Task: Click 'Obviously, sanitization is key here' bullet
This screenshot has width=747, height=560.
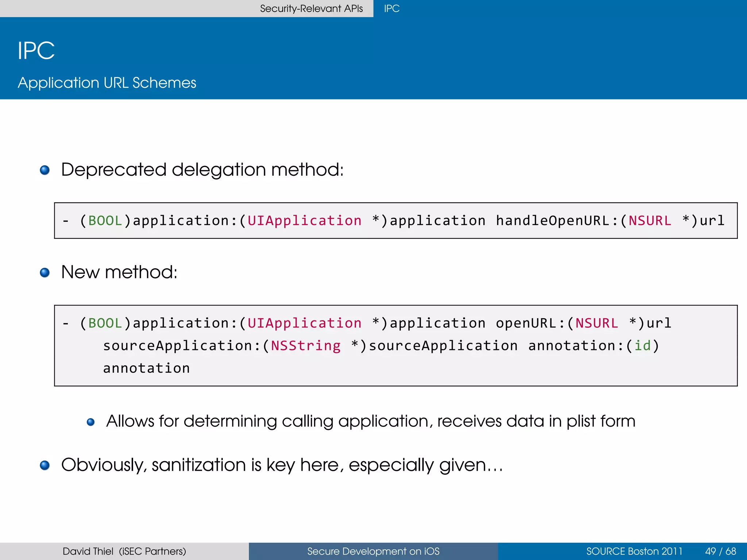Action: (x=282, y=465)
